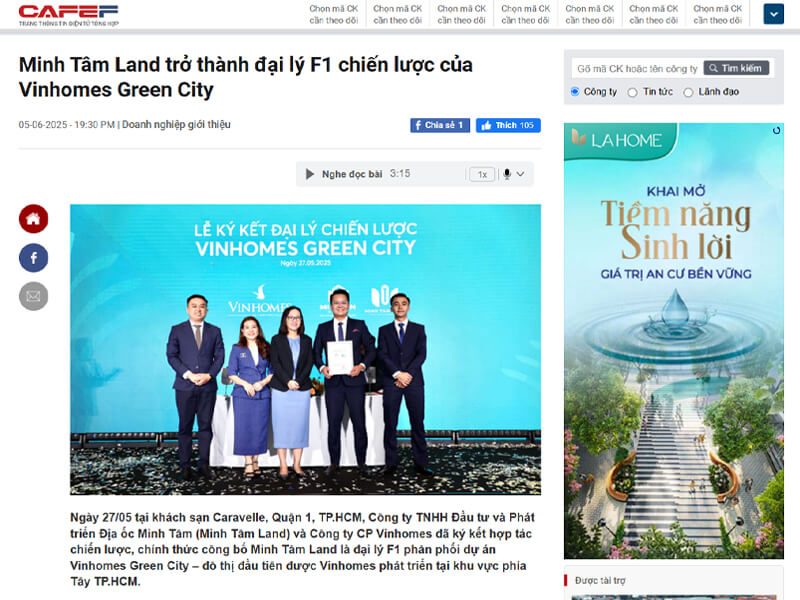Expand the voice options chevron in player
This screenshot has width=800, height=600.
coord(520,174)
